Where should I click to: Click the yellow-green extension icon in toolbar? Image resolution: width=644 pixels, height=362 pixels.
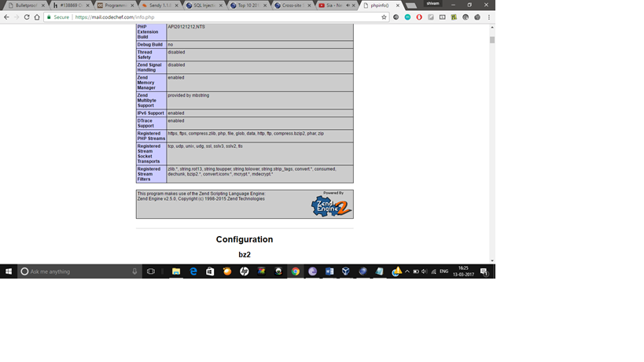pos(454,17)
